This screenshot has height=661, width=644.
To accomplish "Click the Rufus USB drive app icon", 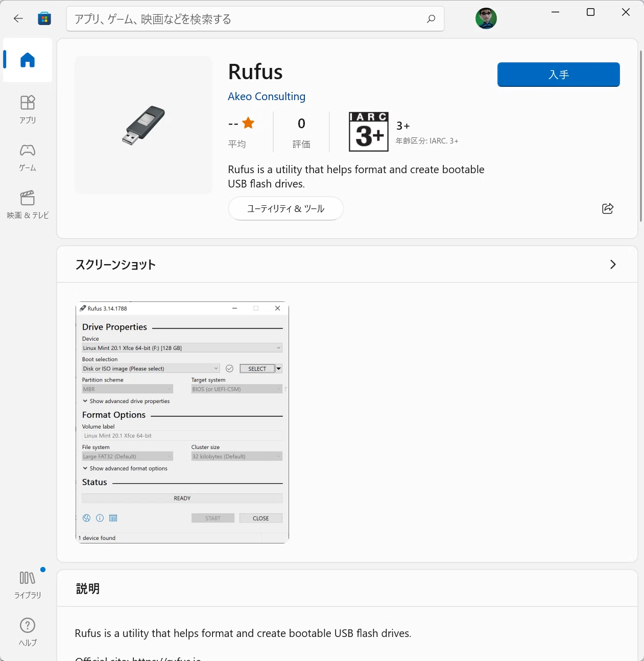I will pyautogui.click(x=144, y=125).
